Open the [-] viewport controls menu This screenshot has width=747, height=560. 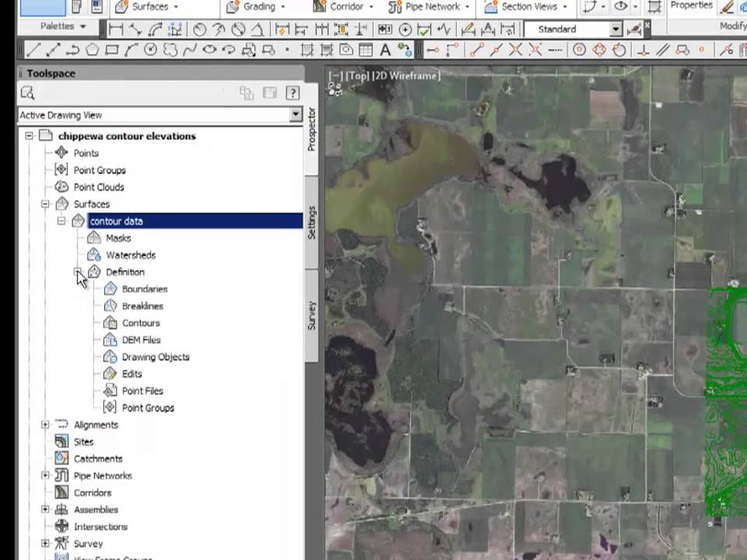(336, 75)
